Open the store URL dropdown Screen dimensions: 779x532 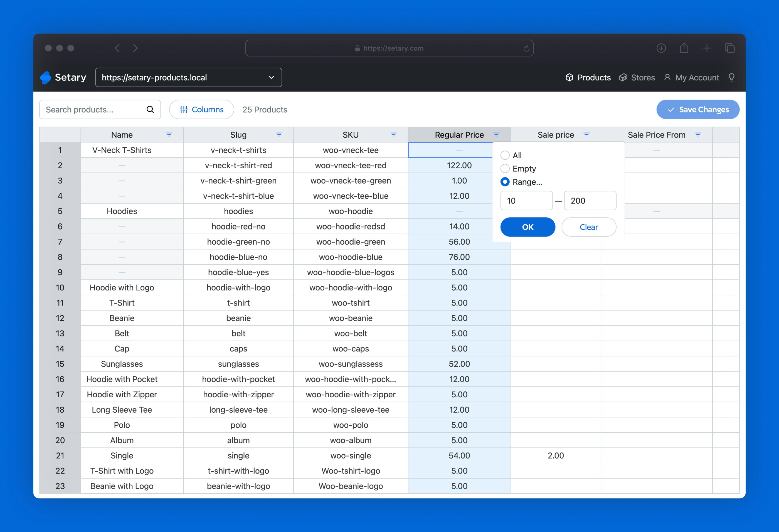(x=188, y=77)
